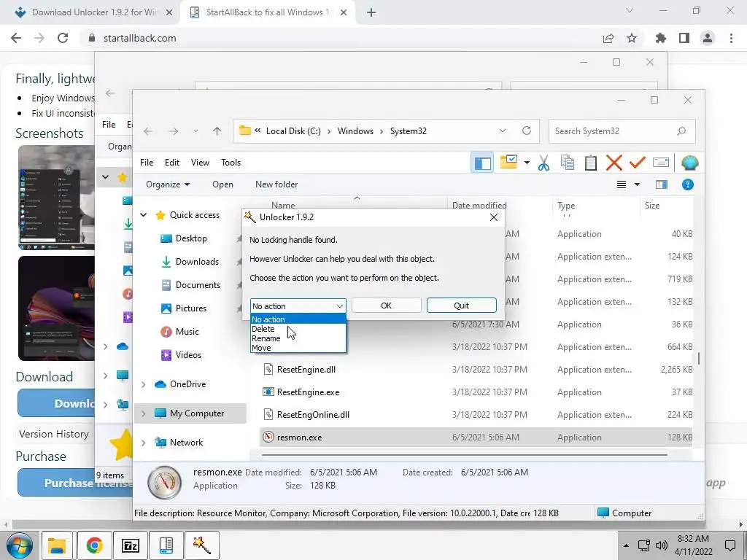Expand the address bar history dropdown
Image resolution: width=747 pixels, height=560 pixels.
pyautogui.click(x=502, y=131)
